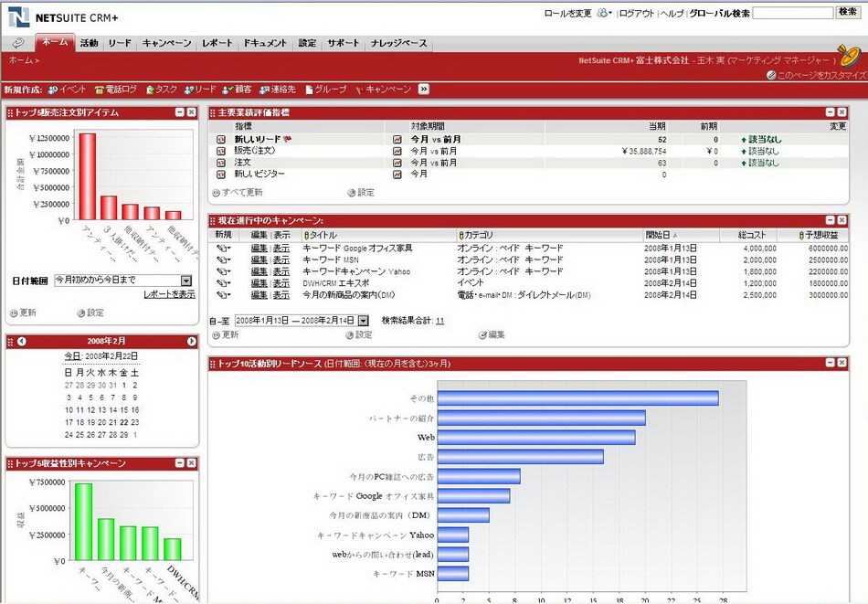Click 編集 button below campaigns list
Viewport: 868px width, 604px height.
click(492, 335)
